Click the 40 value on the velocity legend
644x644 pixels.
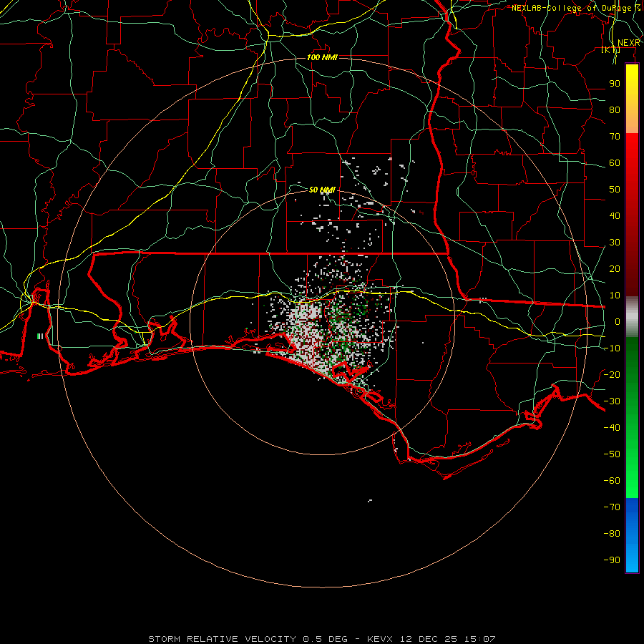(x=615, y=215)
